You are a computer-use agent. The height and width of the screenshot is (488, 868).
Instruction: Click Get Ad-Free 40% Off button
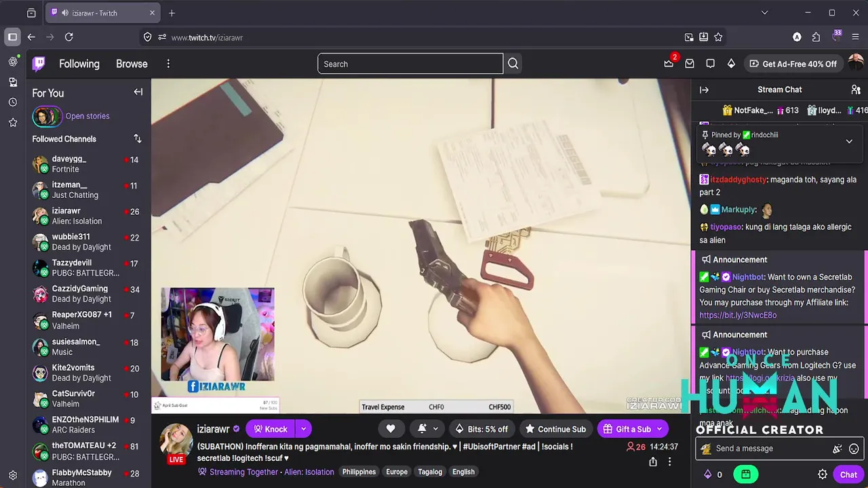tap(793, 64)
